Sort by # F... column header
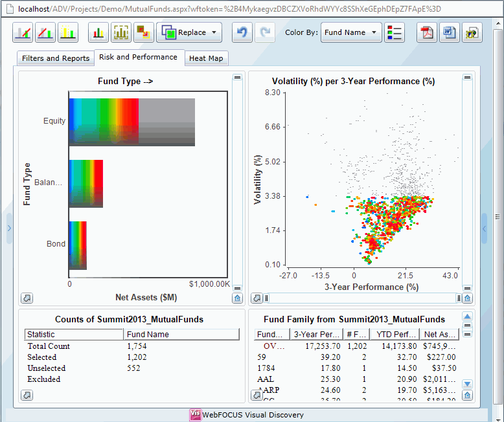The image size is (504, 422). tap(356, 335)
